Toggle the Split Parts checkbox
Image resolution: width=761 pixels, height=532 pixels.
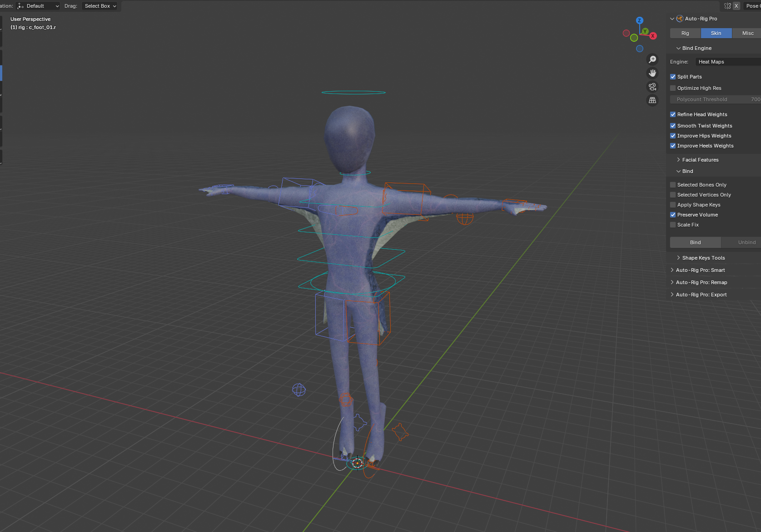click(x=673, y=77)
